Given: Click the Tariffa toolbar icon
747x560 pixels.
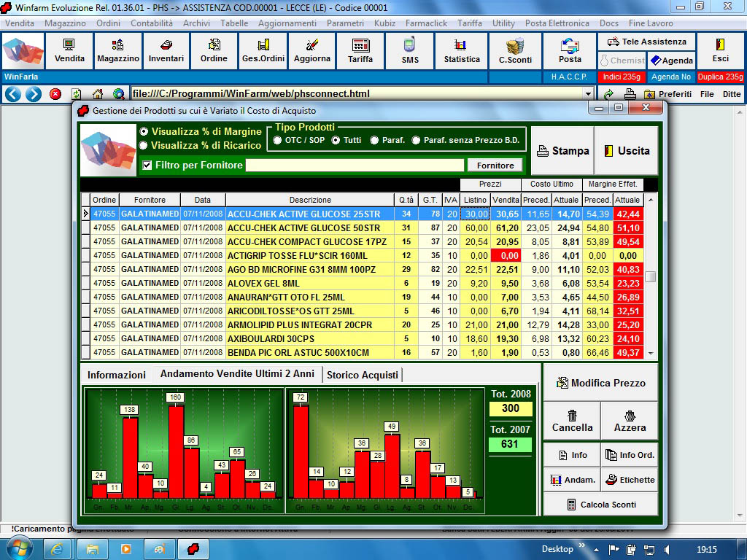Looking at the screenshot, I should pyautogui.click(x=360, y=50).
